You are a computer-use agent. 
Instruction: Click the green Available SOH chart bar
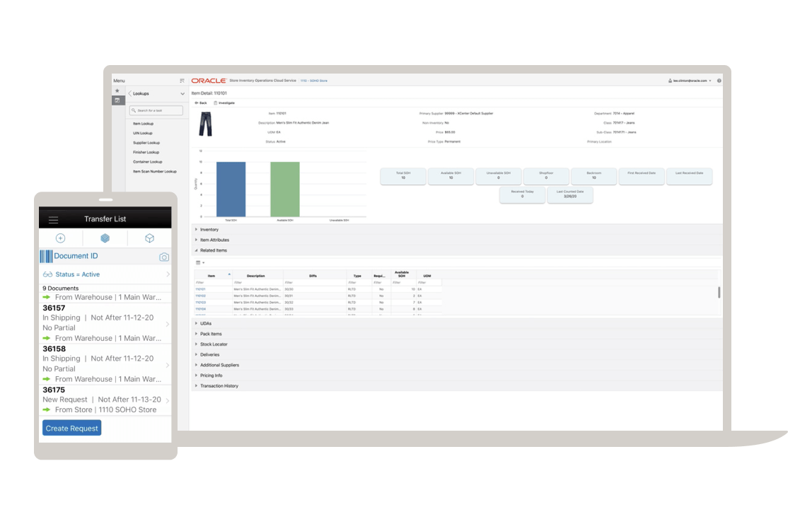(284, 187)
